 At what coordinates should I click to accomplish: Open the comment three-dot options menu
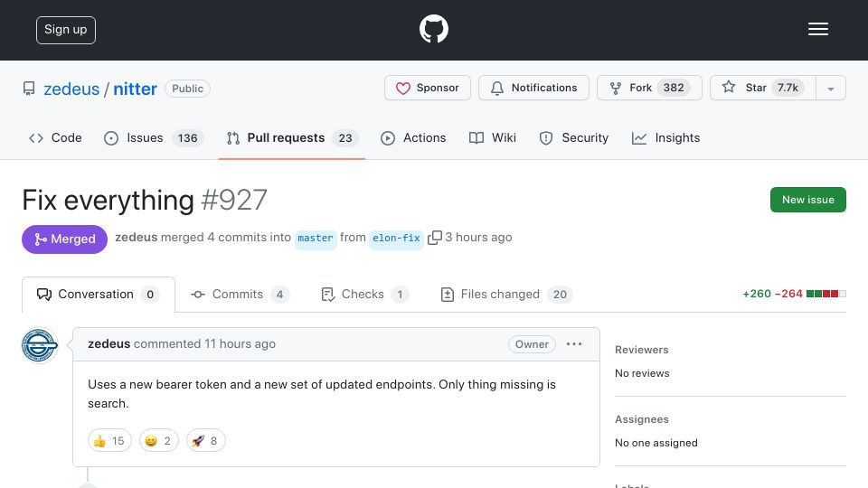[x=574, y=344]
